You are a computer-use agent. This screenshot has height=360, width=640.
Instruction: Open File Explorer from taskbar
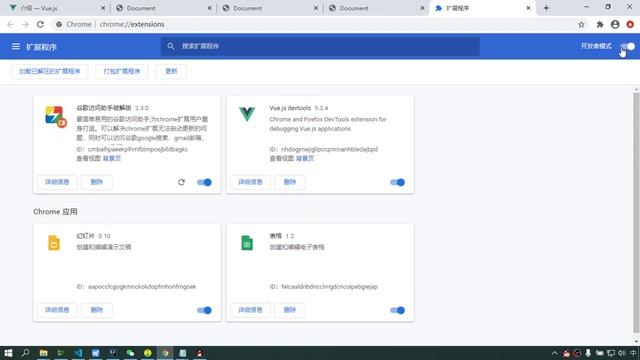point(43,353)
